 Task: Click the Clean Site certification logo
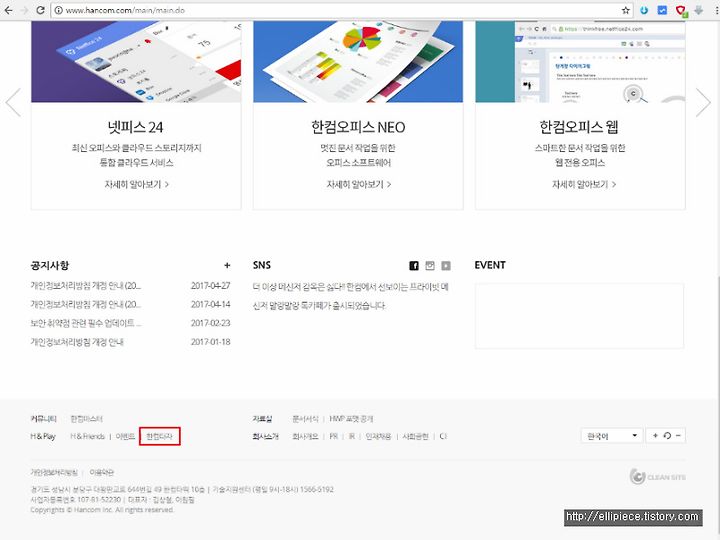pyautogui.click(x=658, y=477)
